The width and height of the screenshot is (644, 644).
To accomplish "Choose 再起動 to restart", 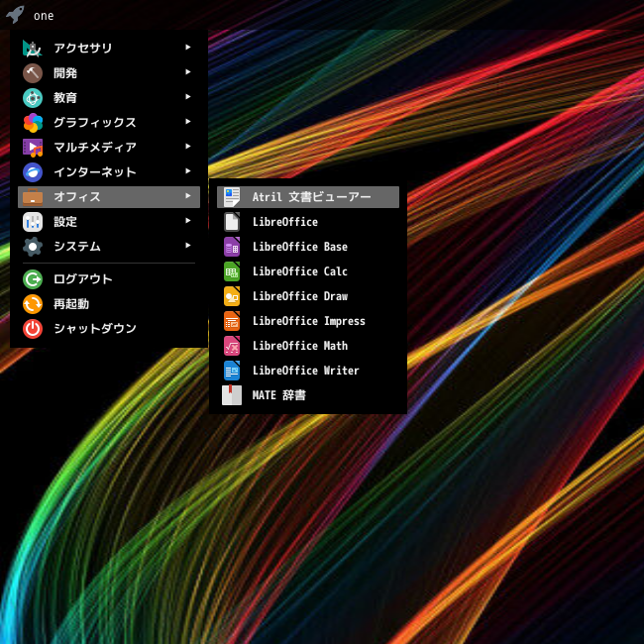I will [109, 304].
